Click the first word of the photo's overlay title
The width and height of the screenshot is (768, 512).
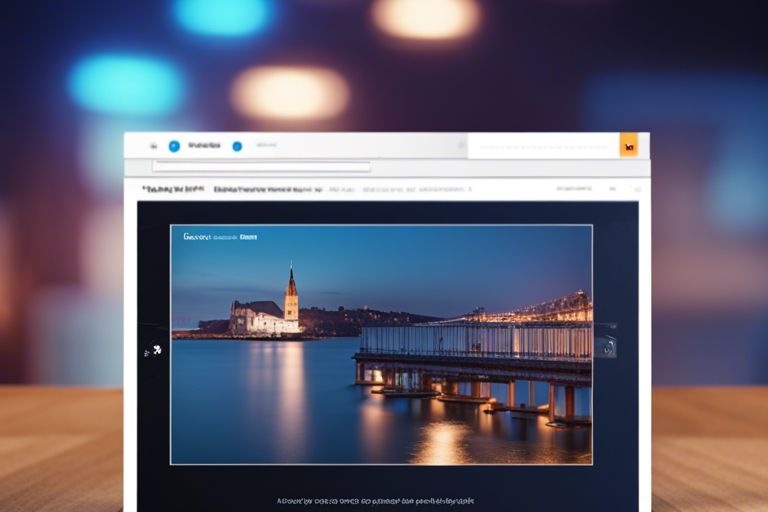point(196,238)
